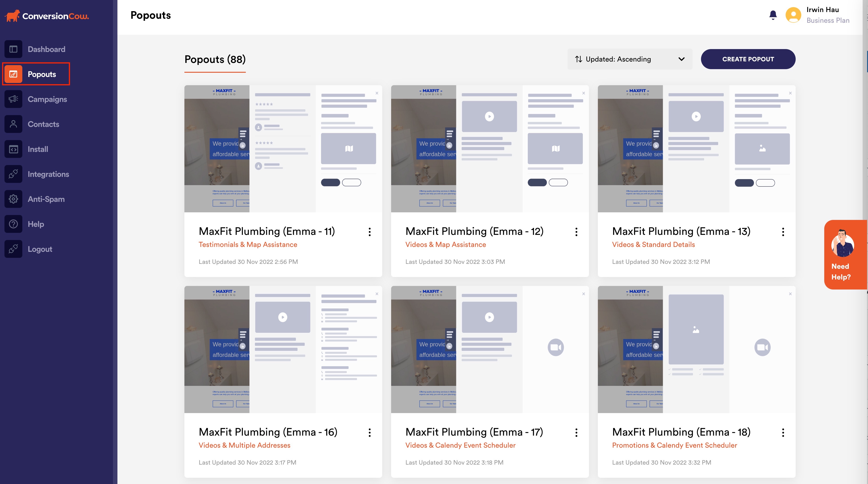The width and height of the screenshot is (868, 484).
Task: Click the Emma - 18 preview thumbnail
Action: coord(697,349)
